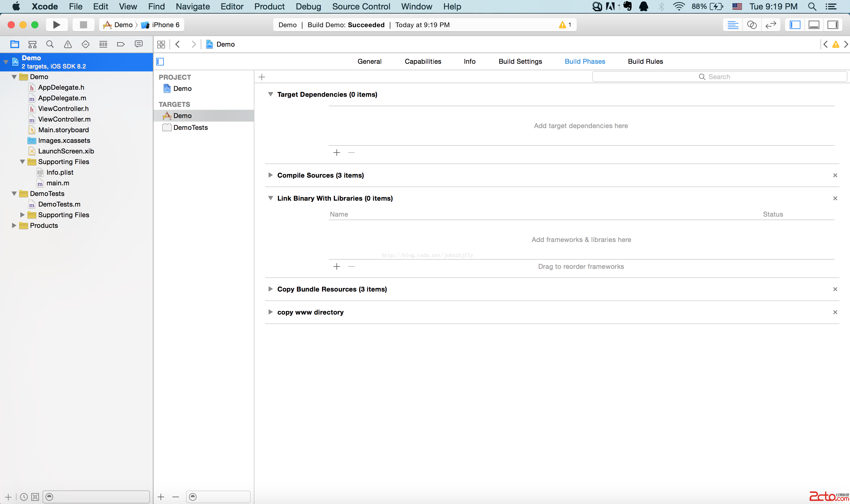Open the Product menu

click(x=269, y=6)
